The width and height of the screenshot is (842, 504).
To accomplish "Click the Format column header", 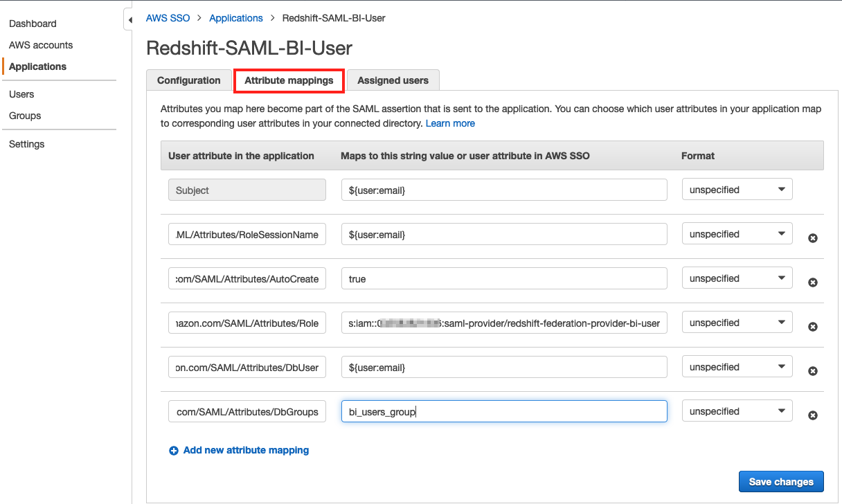I will [698, 156].
